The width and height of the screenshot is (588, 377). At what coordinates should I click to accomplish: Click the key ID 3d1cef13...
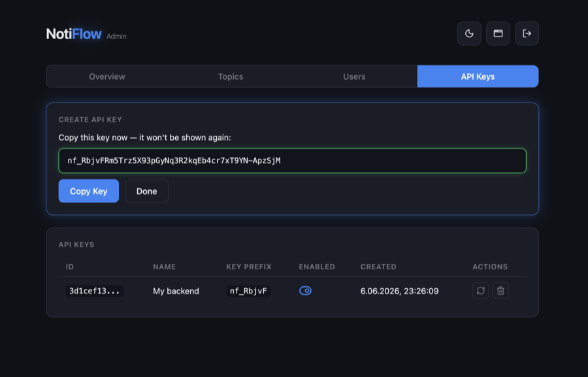(x=95, y=291)
